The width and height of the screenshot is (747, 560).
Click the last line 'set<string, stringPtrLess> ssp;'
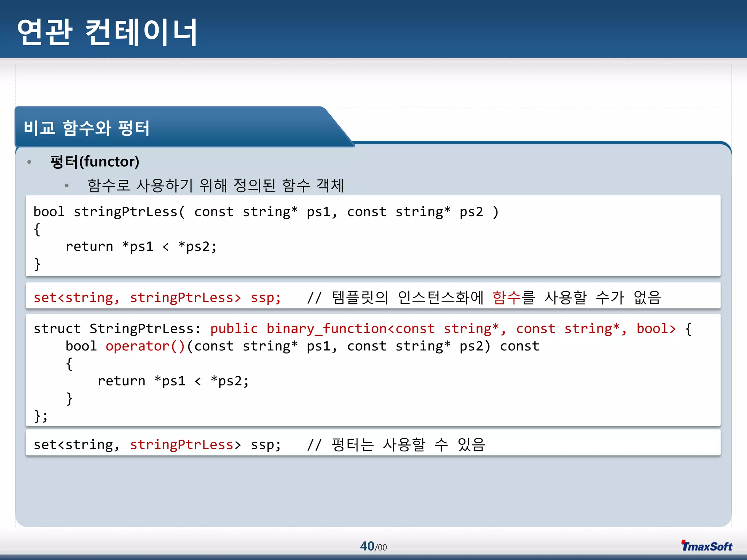pyautogui.click(x=157, y=445)
